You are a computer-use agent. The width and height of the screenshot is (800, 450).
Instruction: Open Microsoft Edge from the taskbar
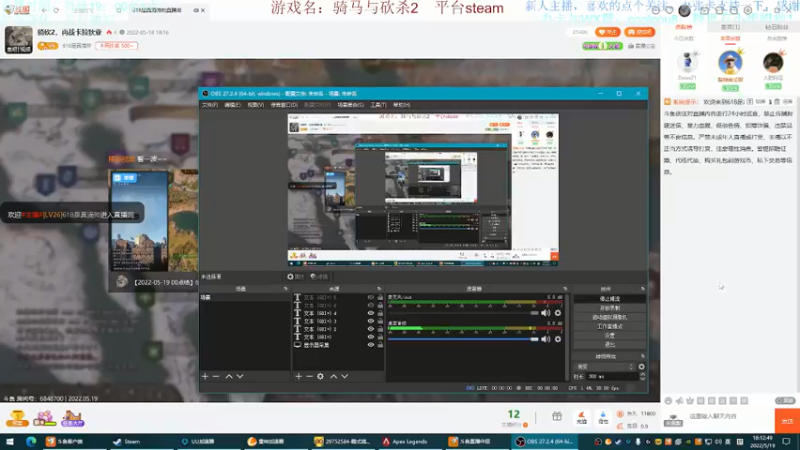(31, 441)
